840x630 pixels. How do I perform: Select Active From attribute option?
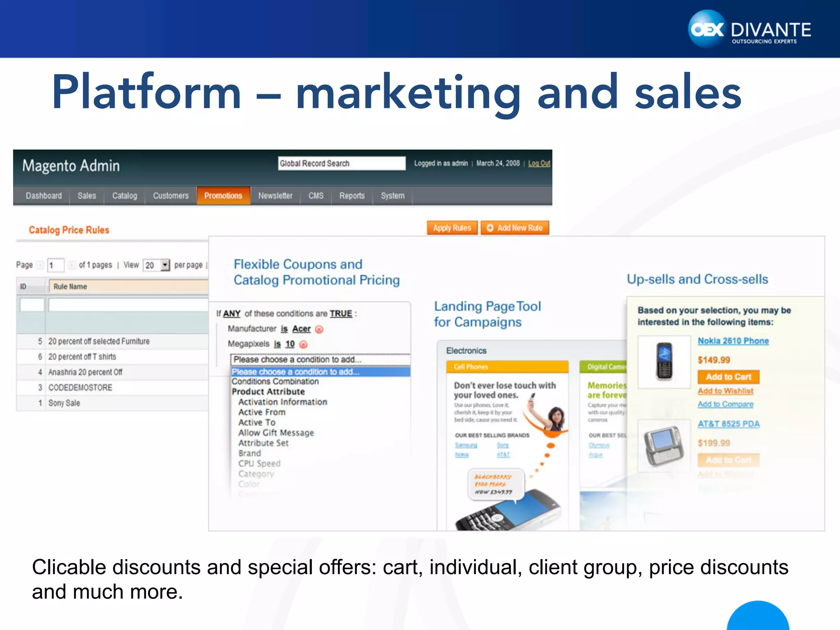262,412
